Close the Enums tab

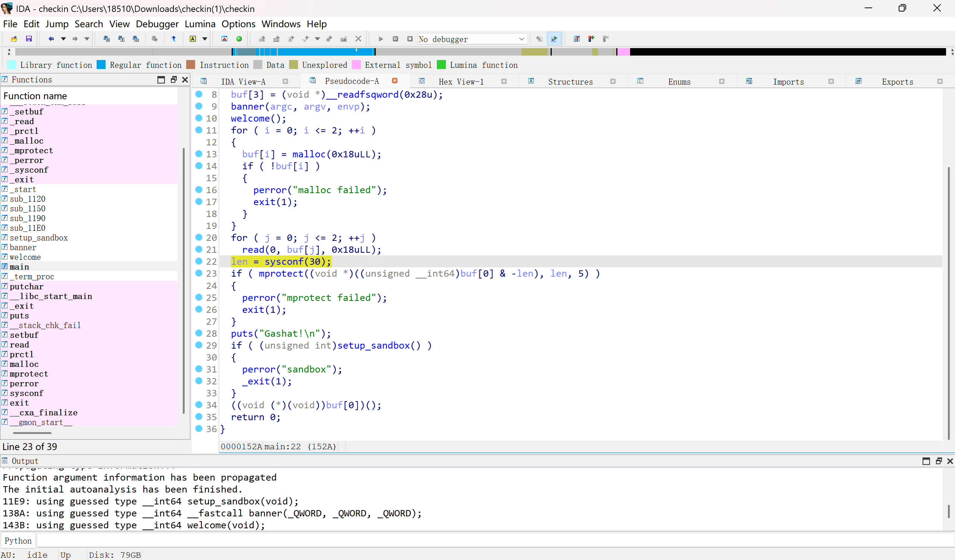click(721, 81)
